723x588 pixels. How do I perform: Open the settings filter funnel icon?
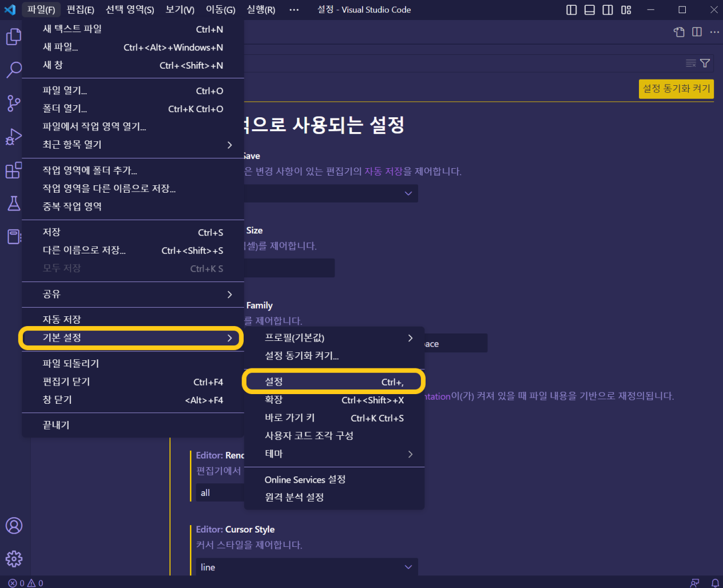[x=705, y=63]
